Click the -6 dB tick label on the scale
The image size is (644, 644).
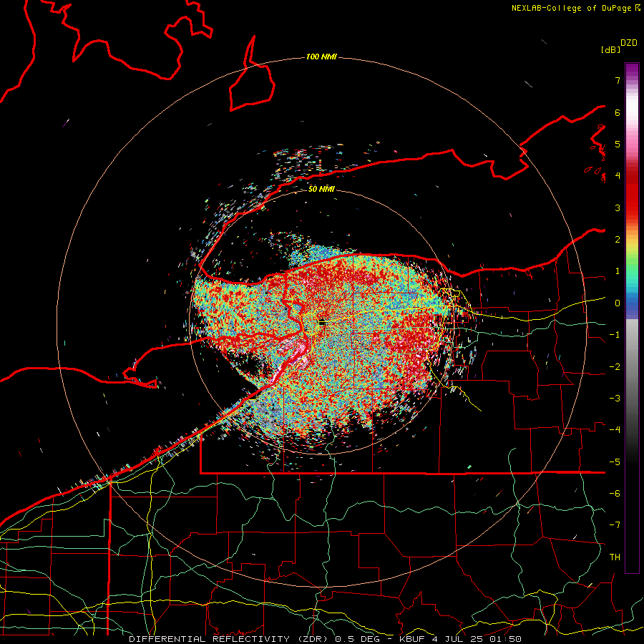[x=615, y=494]
